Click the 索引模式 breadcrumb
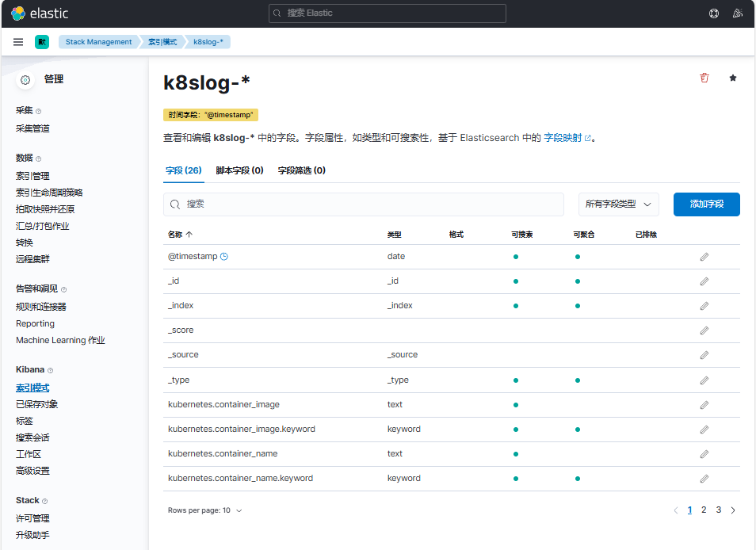 tap(162, 42)
